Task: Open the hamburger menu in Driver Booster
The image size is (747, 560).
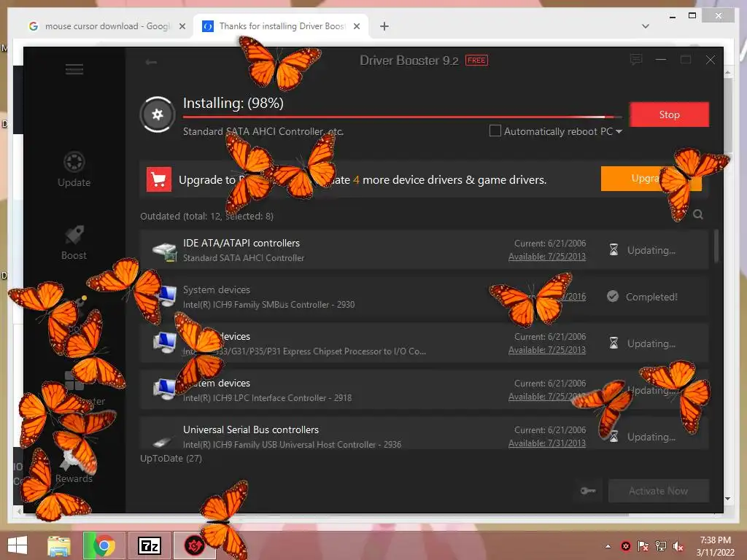Action: 74,69
